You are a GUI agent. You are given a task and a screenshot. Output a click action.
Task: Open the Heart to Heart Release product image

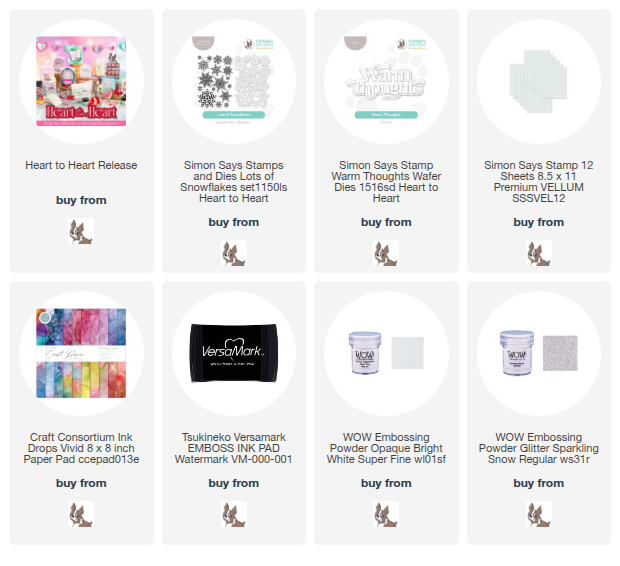pos(81,81)
